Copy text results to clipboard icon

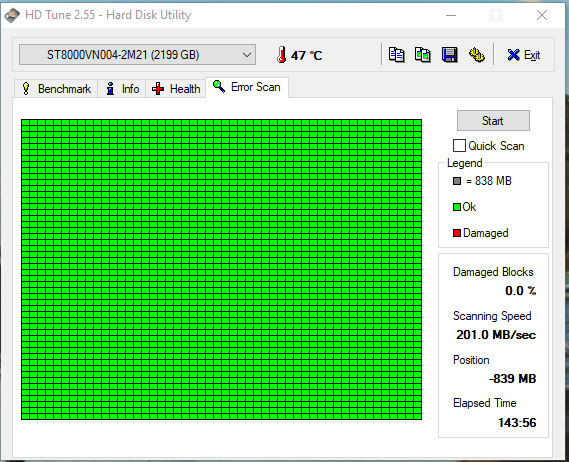pos(397,55)
